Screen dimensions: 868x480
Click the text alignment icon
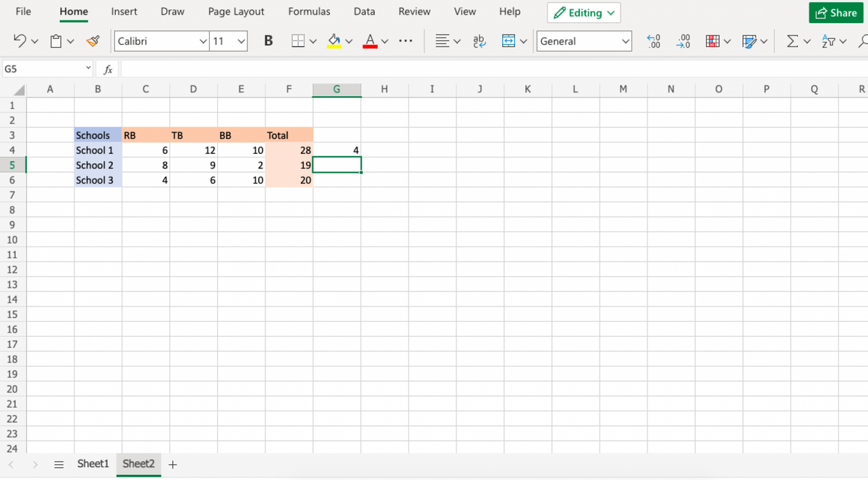point(442,41)
